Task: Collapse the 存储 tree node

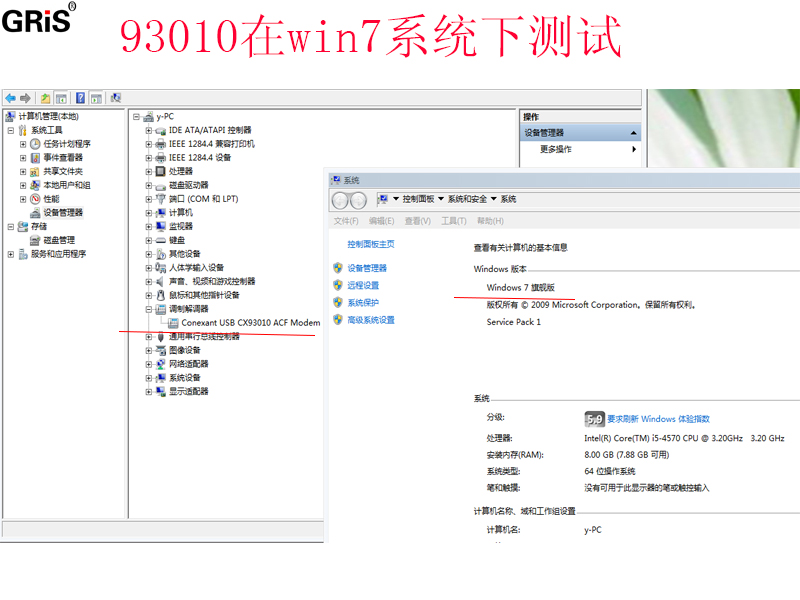Action: (x=11, y=227)
